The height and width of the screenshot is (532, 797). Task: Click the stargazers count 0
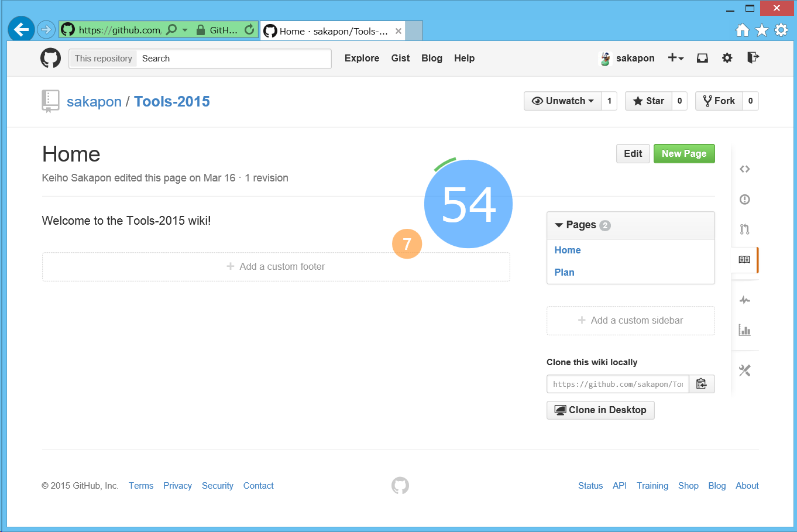click(x=679, y=101)
